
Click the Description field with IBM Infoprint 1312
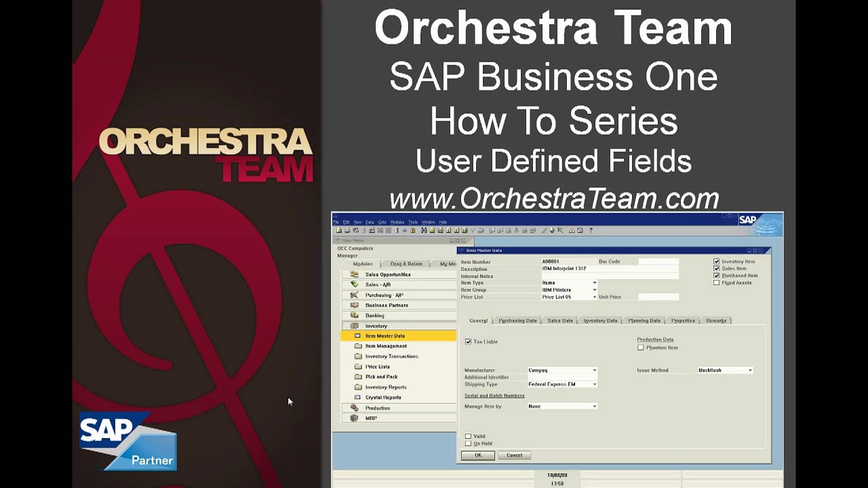tap(610, 269)
